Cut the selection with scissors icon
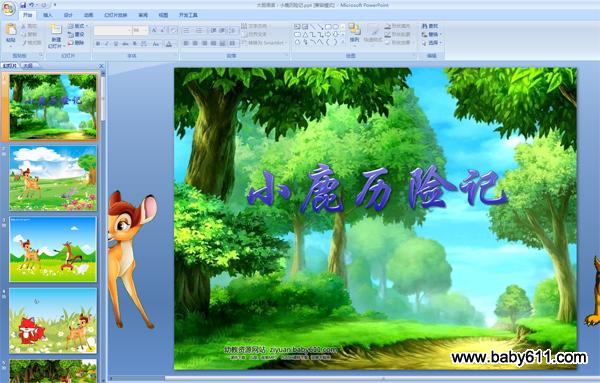This screenshot has height=383, width=600. [x=29, y=26]
